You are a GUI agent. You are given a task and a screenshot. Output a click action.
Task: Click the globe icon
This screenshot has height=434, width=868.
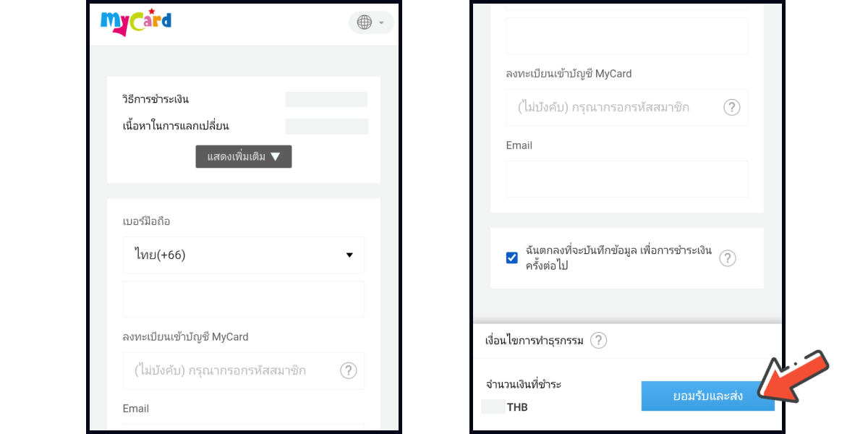click(365, 22)
